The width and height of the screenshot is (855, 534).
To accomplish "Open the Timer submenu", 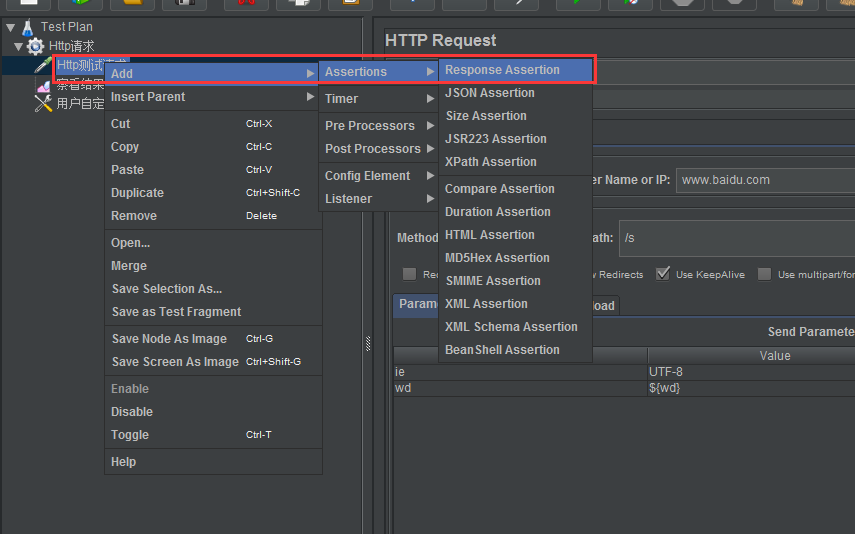I will point(379,99).
